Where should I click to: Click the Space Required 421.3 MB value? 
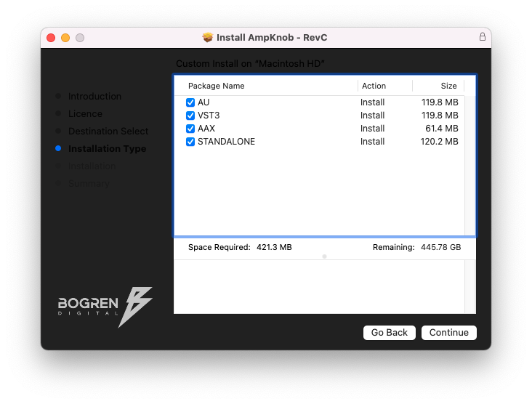274,247
